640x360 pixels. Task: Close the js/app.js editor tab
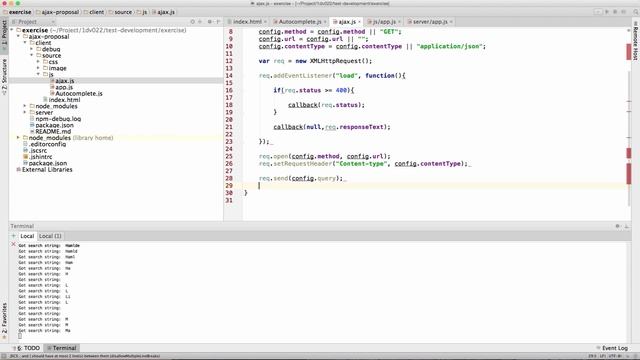[399, 22]
